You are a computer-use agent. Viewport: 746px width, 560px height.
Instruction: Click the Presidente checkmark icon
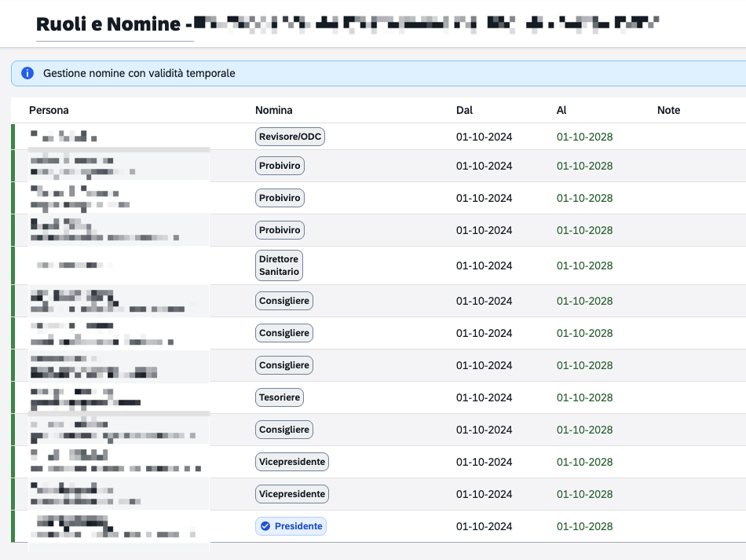[x=265, y=526]
